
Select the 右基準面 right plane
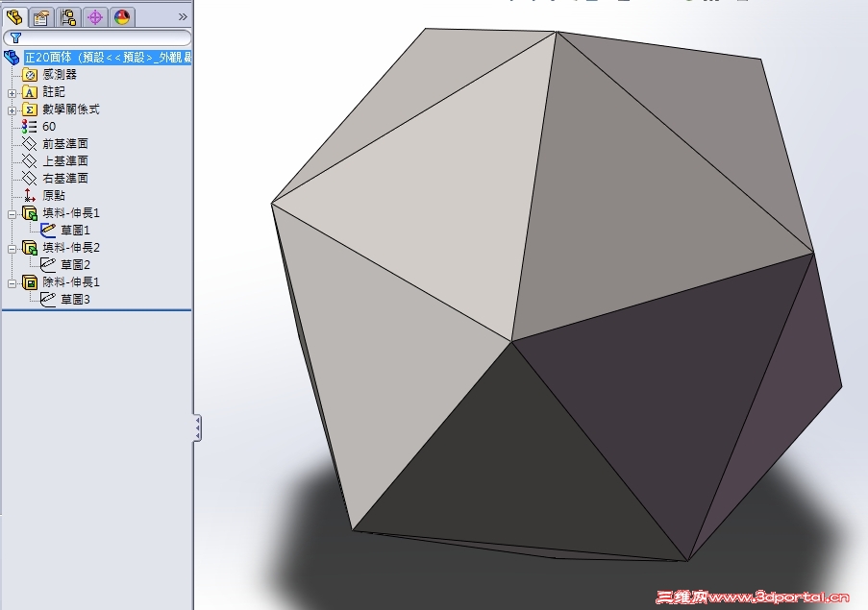click(65, 178)
